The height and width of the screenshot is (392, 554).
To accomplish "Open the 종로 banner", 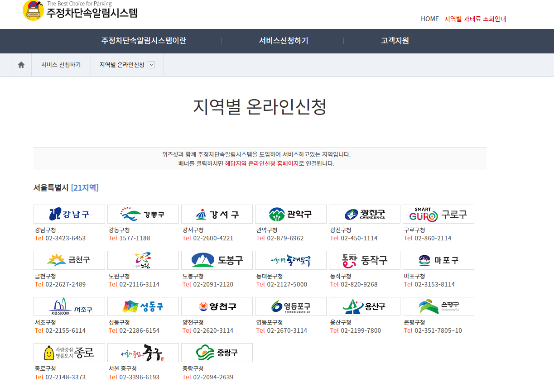I will click(x=69, y=353).
